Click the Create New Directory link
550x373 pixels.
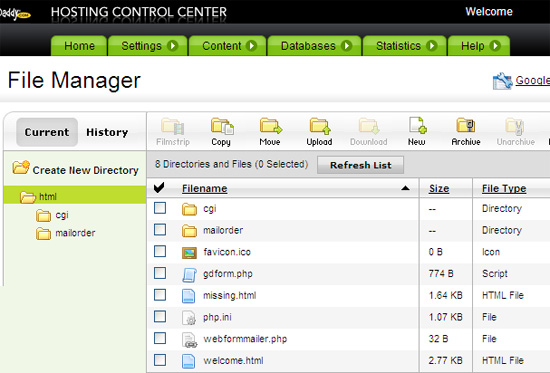click(x=85, y=170)
